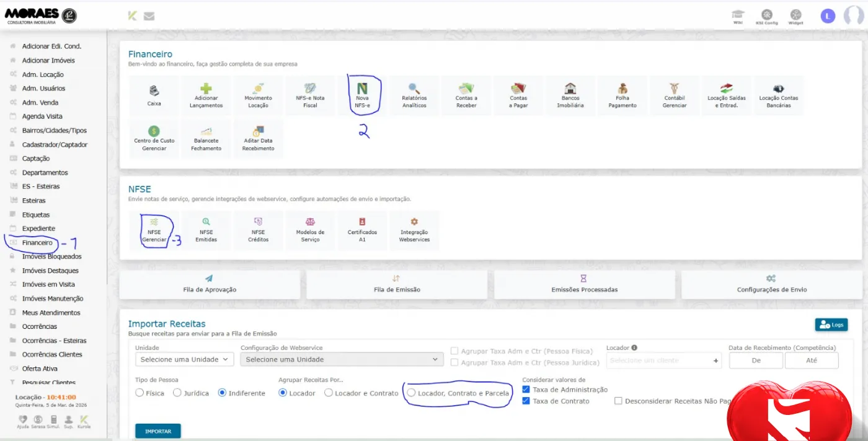Expand Configuração de Webservice dropdown
Viewport: 868px width, 441px height.
(x=342, y=359)
